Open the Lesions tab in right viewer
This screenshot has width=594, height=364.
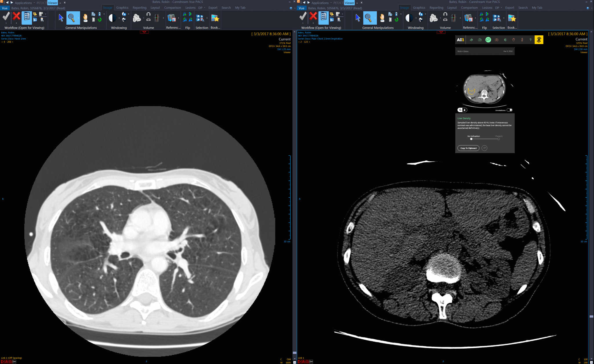pyautogui.click(x=487, y=8)
